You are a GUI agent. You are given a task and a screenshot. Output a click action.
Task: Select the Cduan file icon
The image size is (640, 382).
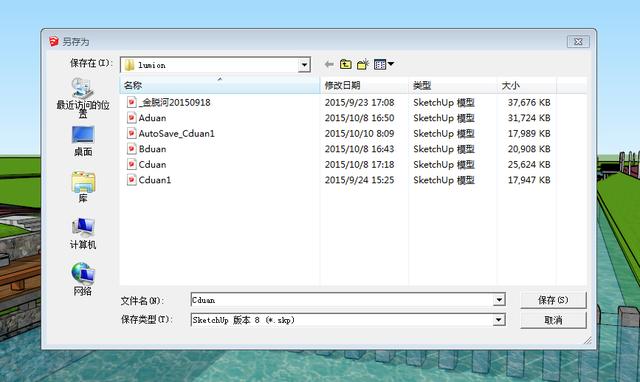(131, 164)
